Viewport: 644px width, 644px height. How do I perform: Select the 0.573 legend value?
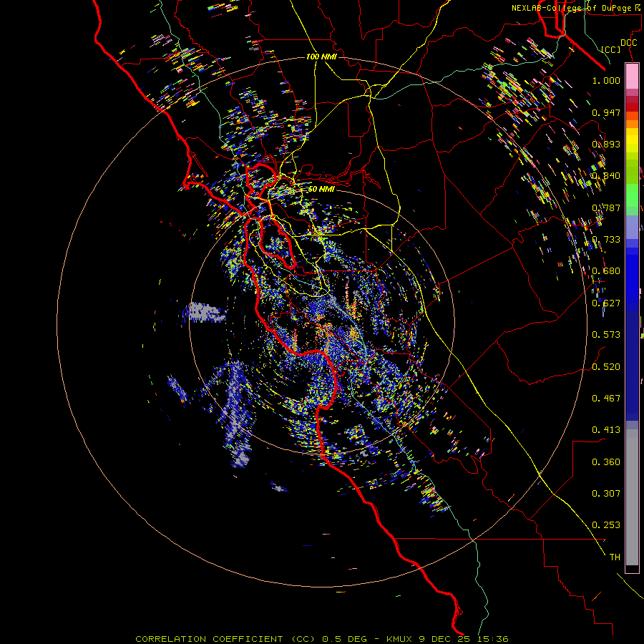(x=606, y=335)
